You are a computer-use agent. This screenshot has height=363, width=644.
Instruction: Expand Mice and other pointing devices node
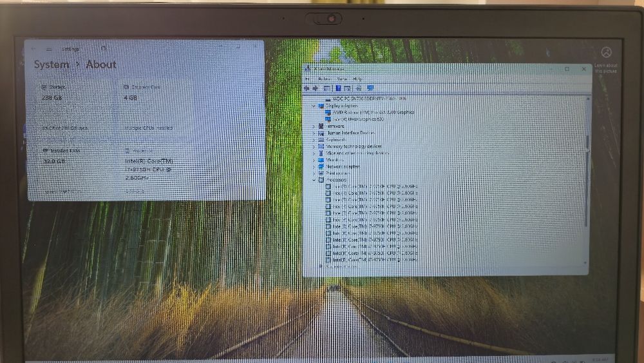coord(314,153)
